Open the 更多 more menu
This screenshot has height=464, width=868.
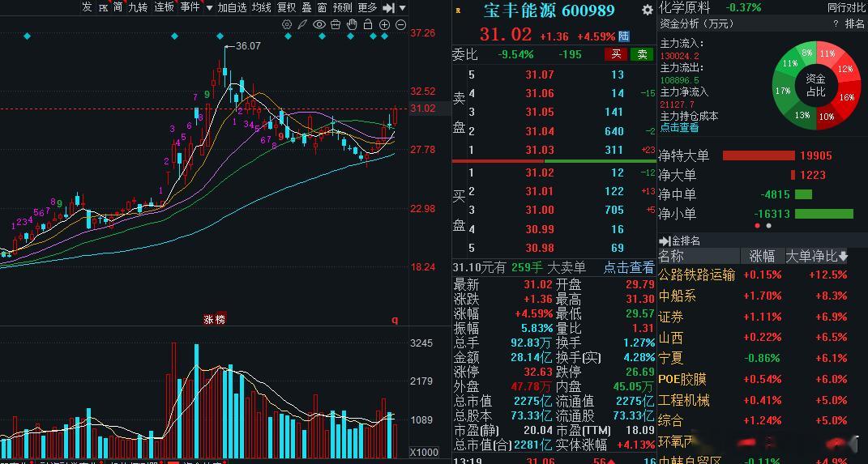[368, 7]
